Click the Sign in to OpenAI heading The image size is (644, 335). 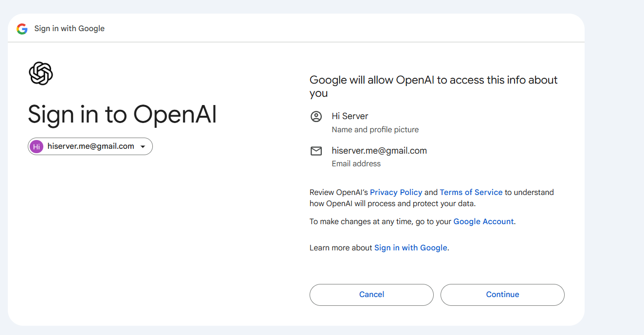122,115
